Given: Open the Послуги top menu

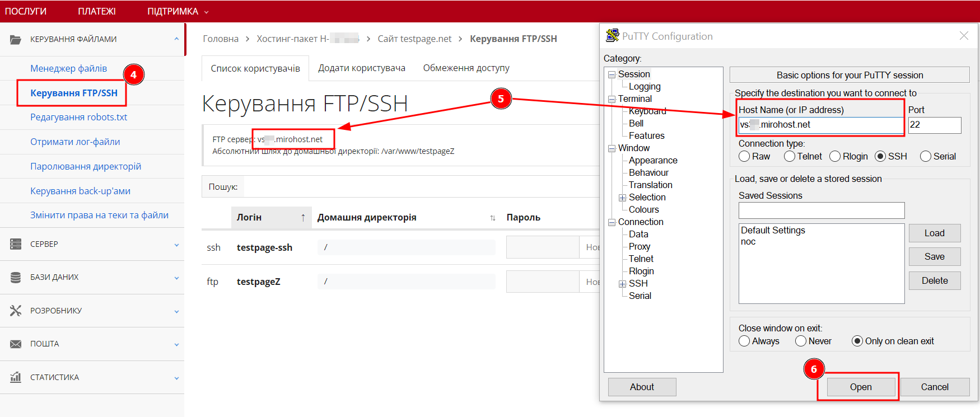Looking at the screenshot, I should pyautogui.click(x=26, y=11).
